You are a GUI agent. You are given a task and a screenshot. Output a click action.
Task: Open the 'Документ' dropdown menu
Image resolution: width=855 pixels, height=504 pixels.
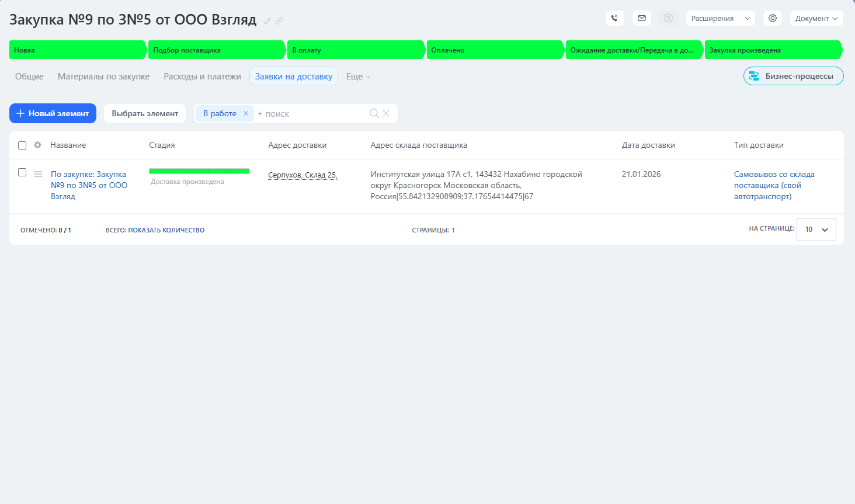point(816,18)
